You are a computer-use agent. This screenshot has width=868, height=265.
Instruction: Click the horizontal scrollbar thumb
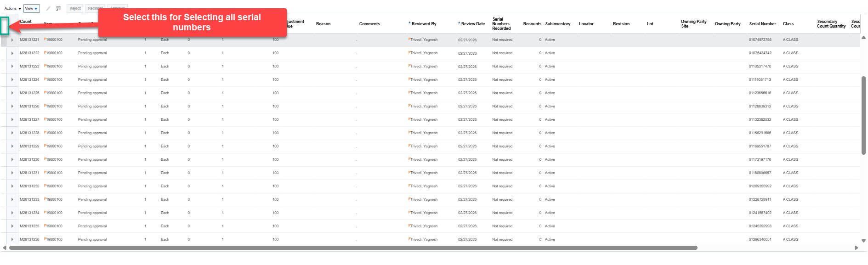click(x=353, y=248)
